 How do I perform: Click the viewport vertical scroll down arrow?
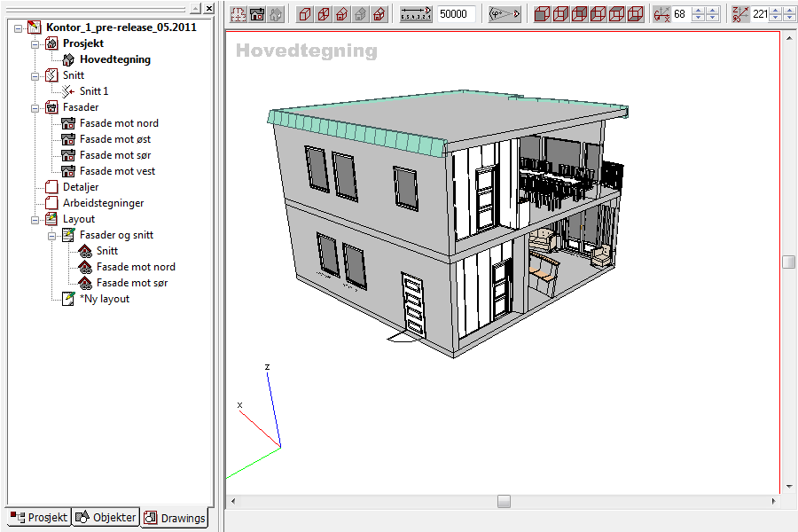pos(789,486)
